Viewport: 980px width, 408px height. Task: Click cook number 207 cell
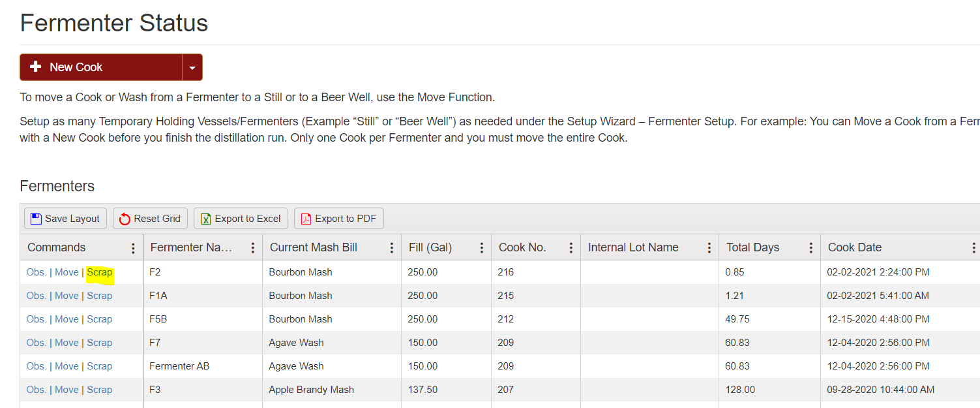click(536, 390)
